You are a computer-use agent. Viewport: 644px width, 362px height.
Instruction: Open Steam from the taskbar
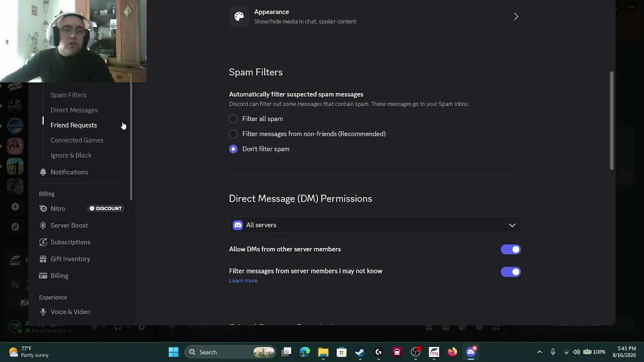360,352
